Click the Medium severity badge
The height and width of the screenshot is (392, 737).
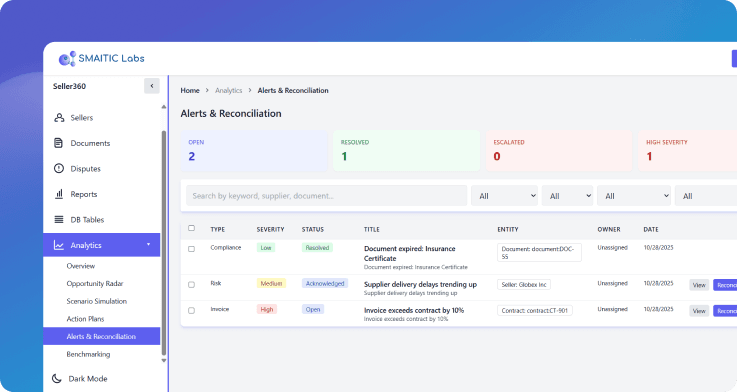pos(271,283)
